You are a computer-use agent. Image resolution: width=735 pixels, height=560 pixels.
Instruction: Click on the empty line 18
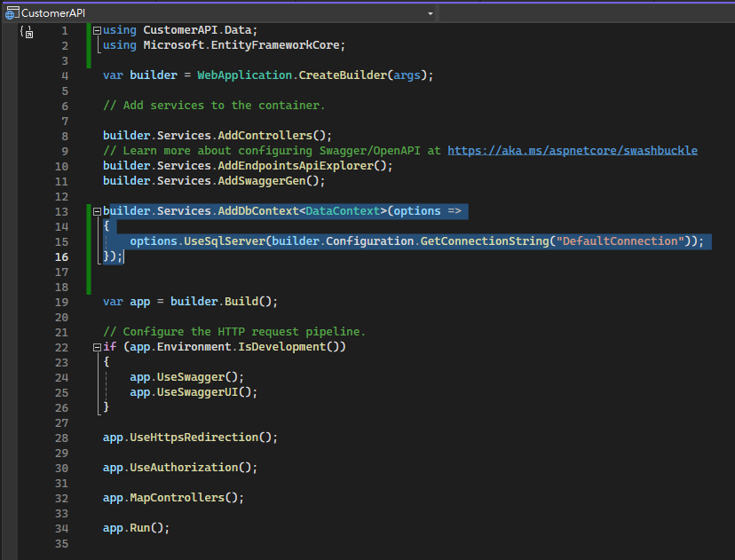266,287
